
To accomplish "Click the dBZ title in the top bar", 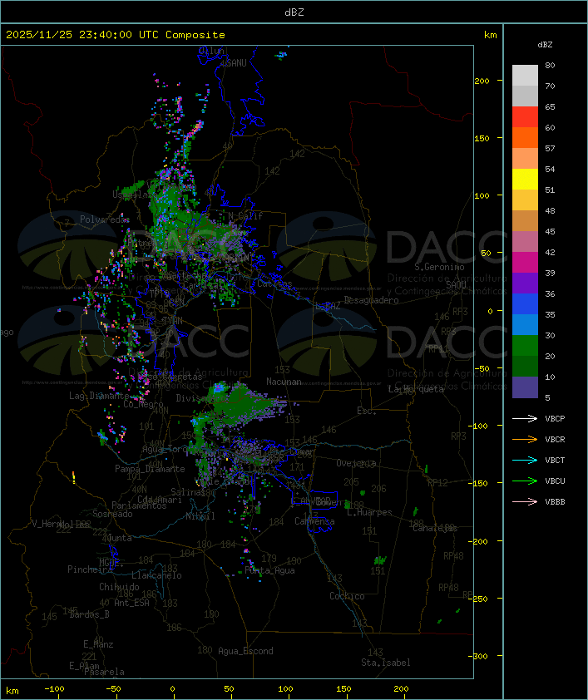I will (294, 12).
